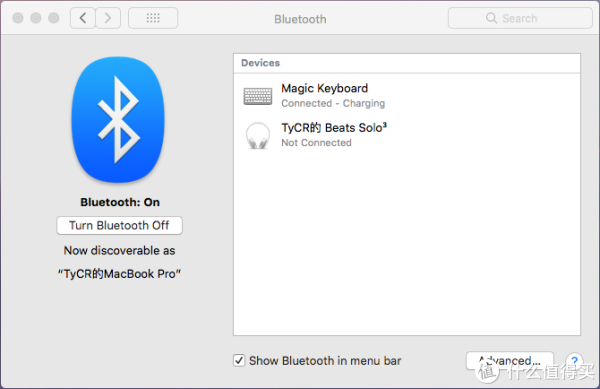The height and width of the screenshot is (389, 600).
Task: Go forward with the right arrow button
Action: (x=108, y=18)
